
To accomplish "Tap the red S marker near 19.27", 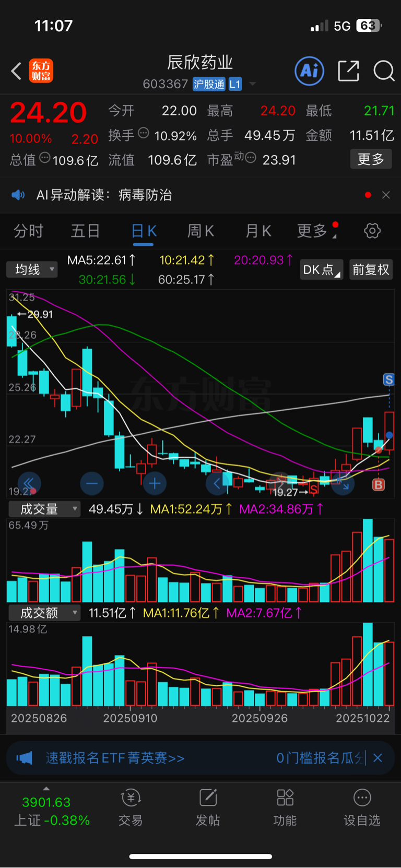I will click(x=314, y=490).
